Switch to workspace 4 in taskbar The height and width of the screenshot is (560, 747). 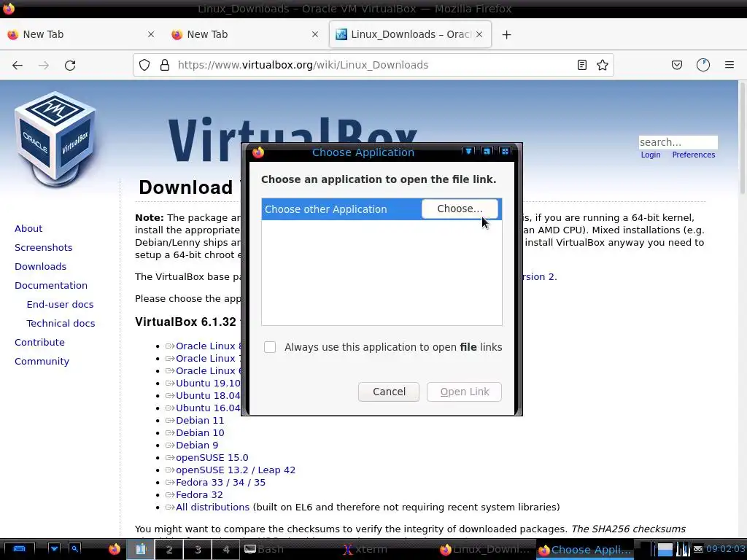(226, 550)
